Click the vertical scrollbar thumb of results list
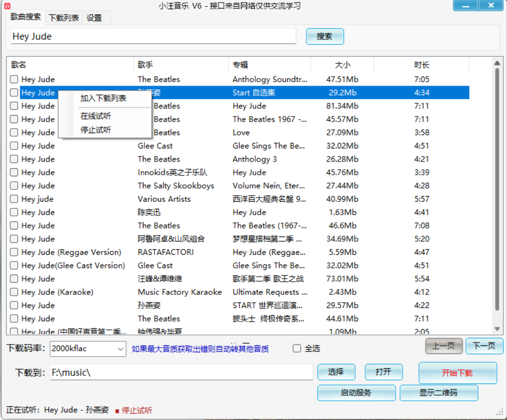Viewport: 507px width, 420px height. 497,189
